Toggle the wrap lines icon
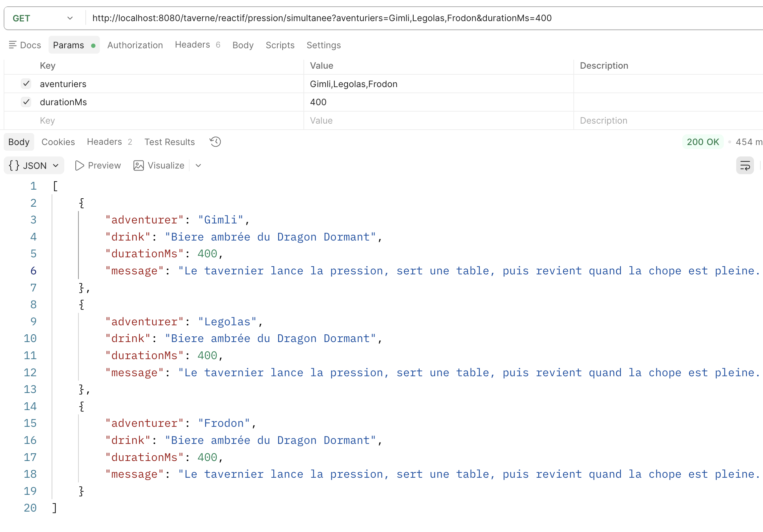This screenshot has width=763, height=532. tap(745, 165)
